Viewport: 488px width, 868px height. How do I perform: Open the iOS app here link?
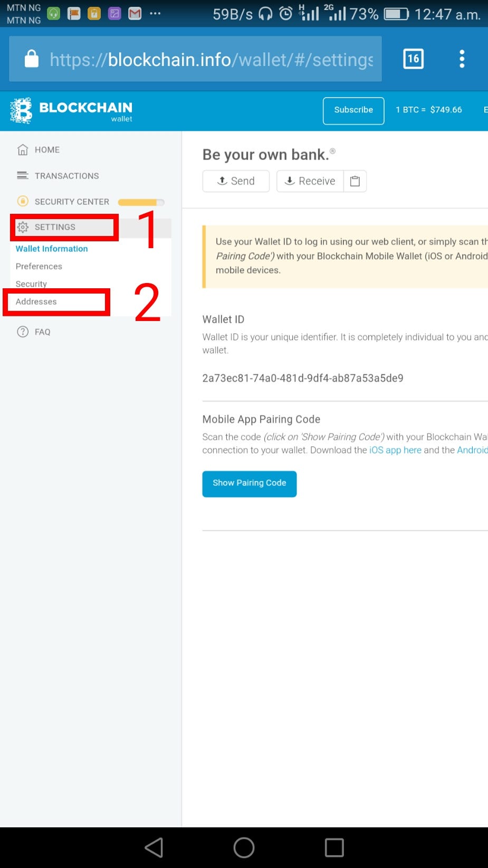click(395, 450)
